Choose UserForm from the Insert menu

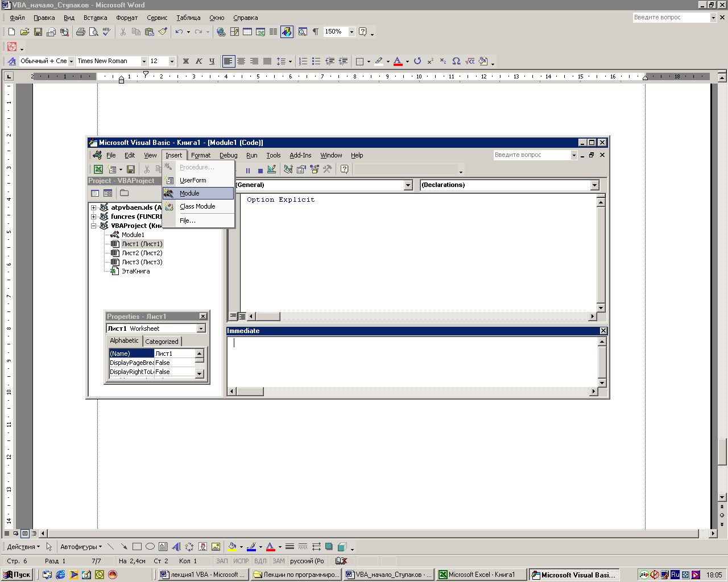(x=198, y=180)
